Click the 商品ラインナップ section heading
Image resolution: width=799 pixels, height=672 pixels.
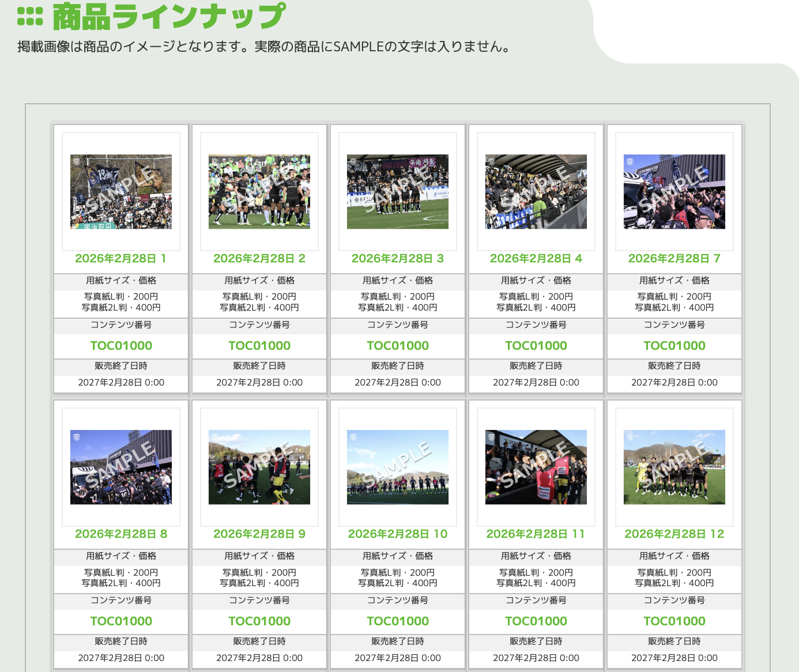168,16
